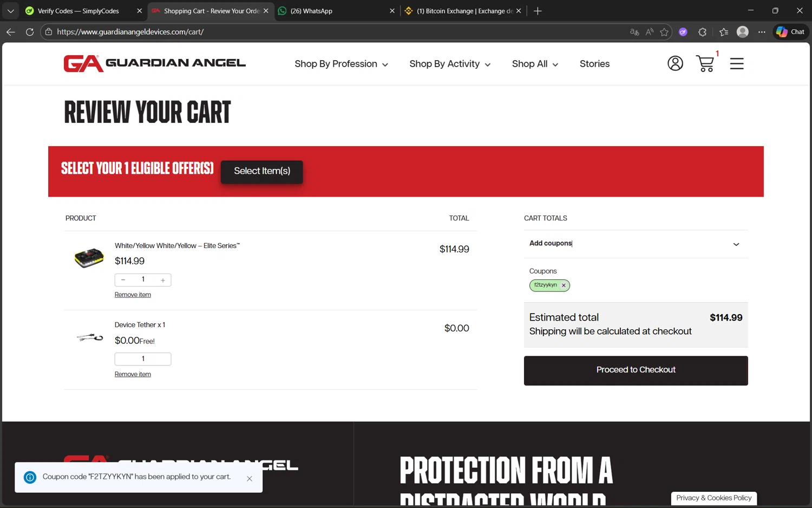Remove the Device Tether item
This screenshot has height=508, width=812.
coord(133,374)
